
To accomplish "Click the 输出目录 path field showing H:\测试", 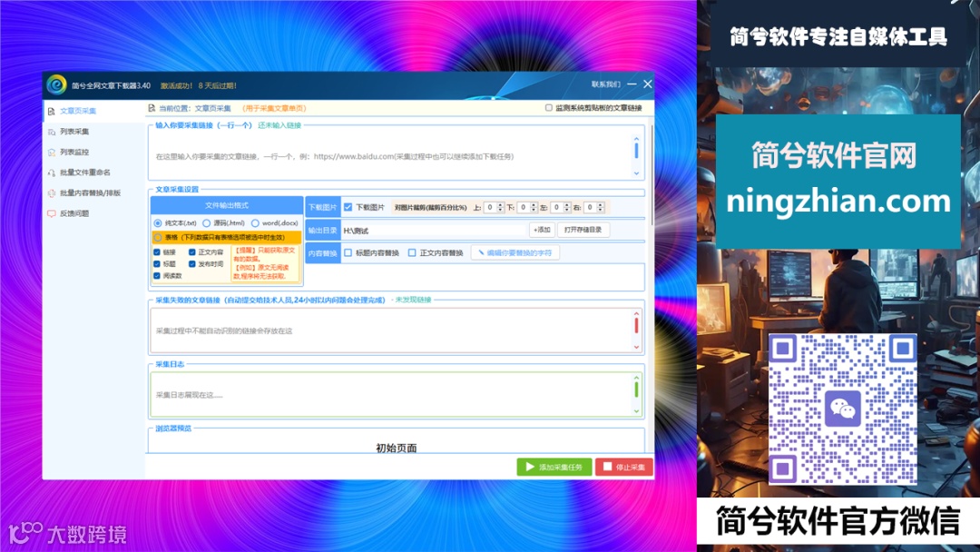I will tap(435, 230).
